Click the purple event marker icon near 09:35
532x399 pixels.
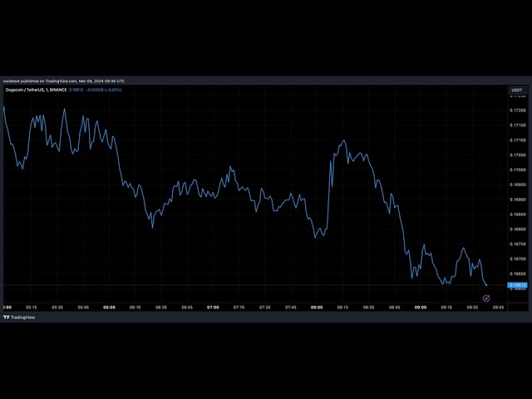pyautogui.click(x=486, y=298)
